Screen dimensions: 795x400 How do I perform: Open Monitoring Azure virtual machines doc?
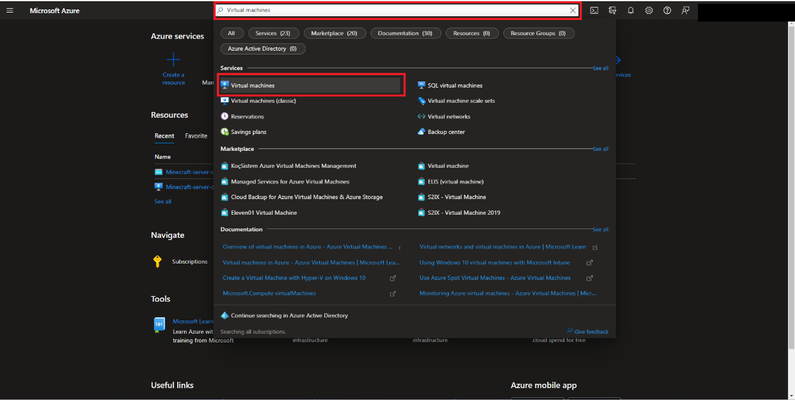(508, 294)
